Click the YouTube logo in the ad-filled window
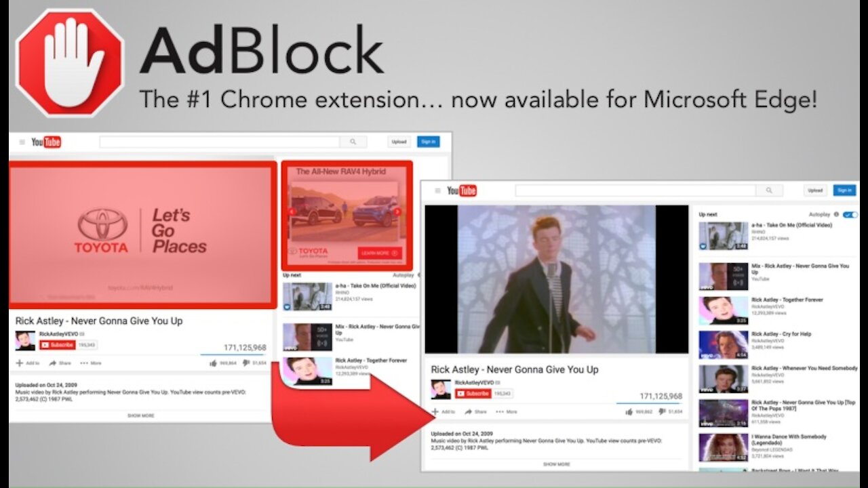This screenshot has width=868, height=488. pyautogui.click(x=46, y=142)
